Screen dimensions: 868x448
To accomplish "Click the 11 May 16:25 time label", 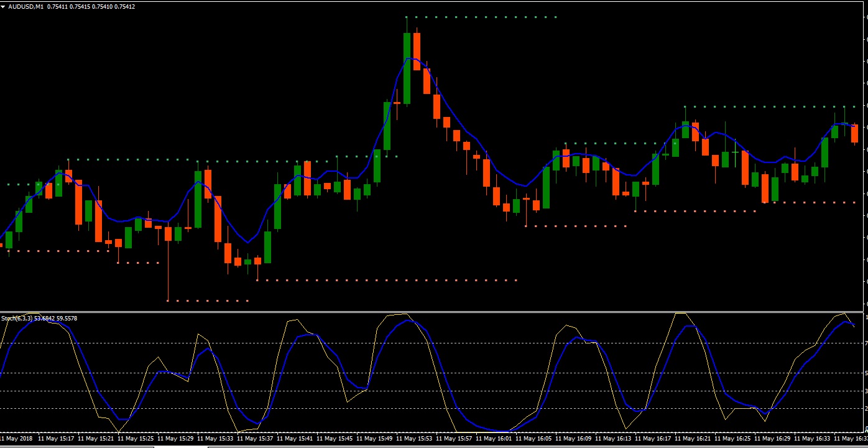I will tap(732, 439).
